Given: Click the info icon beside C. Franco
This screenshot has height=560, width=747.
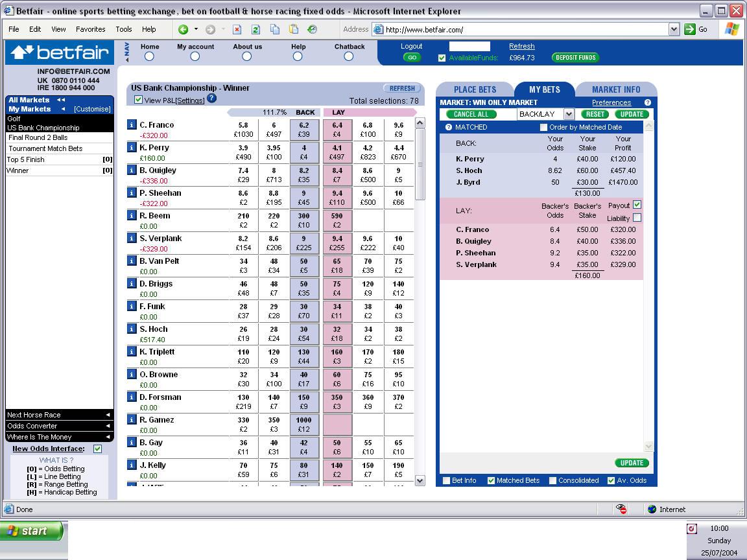Looking at the screenshot, I should [x=132, y=125].
